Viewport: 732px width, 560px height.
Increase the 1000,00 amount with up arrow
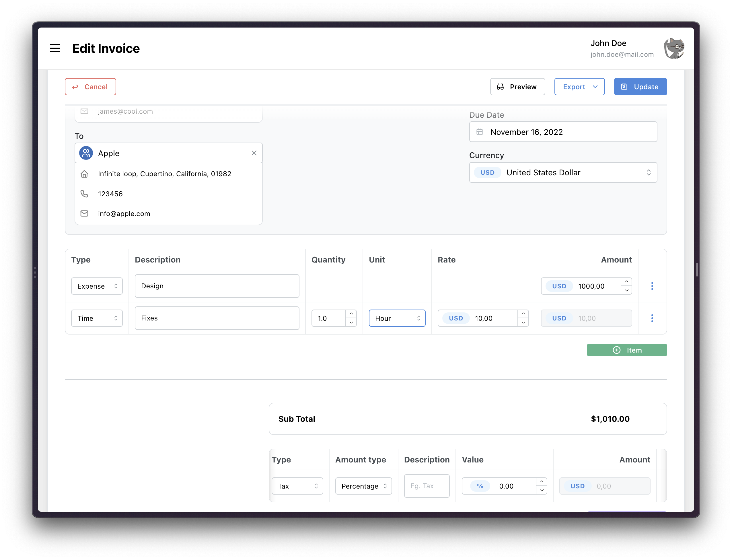tap(626, 282)
